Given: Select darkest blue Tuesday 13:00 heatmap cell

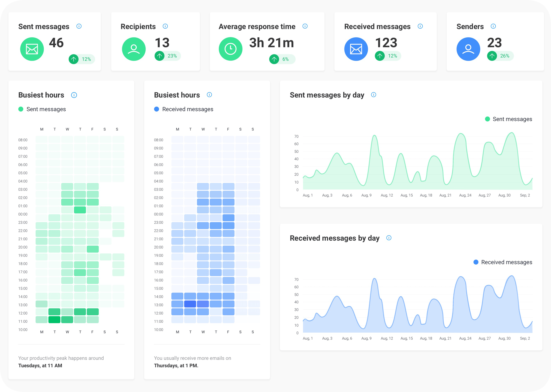Looking at the screenshot, I should pos(190,304).
